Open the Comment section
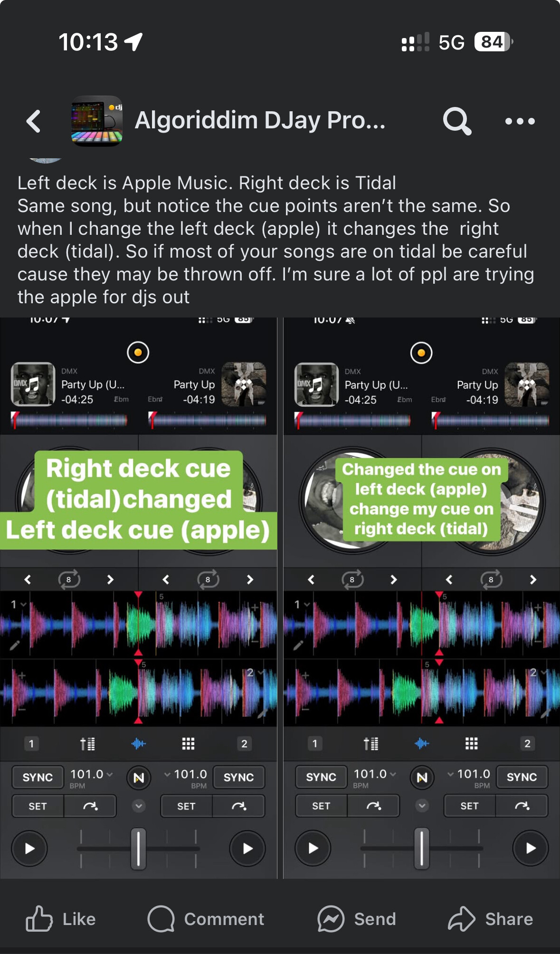Screen dimensions: 560x954 pyautogui.click(x=206, y=918)
